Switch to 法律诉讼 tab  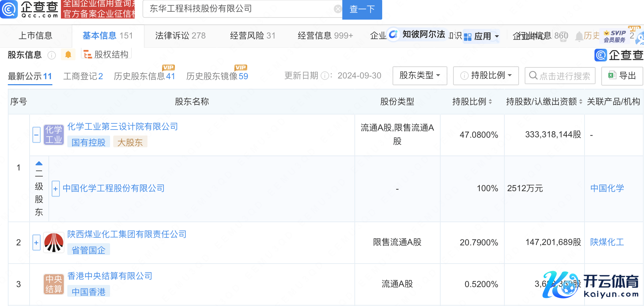pos(180,36)
